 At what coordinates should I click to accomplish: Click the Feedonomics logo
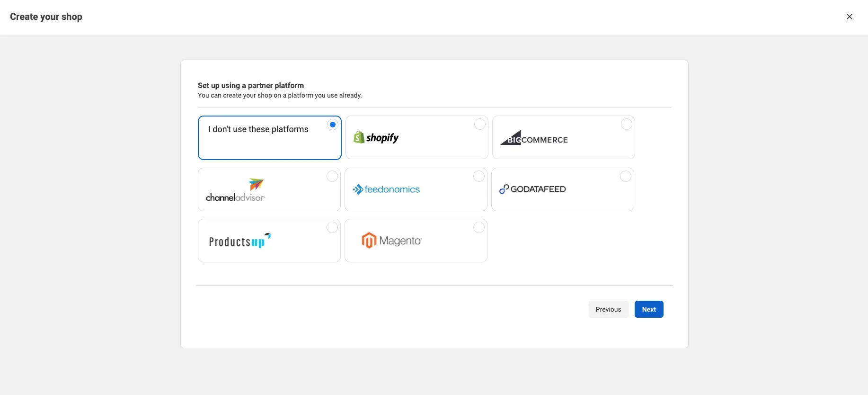click(386, 189)
